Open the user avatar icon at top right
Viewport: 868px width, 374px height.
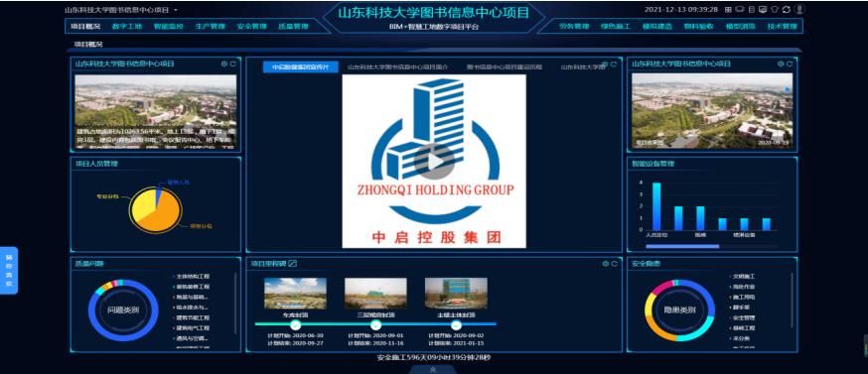coord(799,9)
